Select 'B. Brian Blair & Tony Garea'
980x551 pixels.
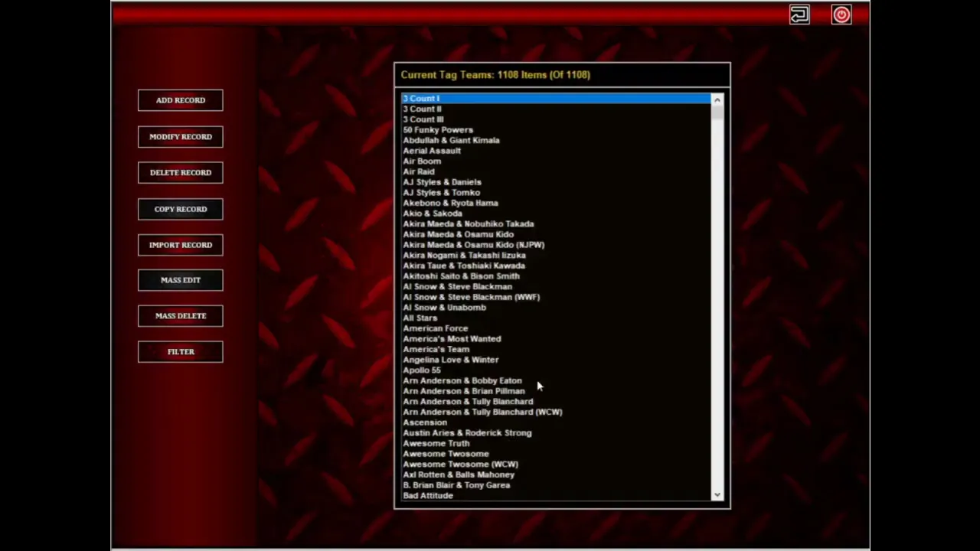click(557, 485)
